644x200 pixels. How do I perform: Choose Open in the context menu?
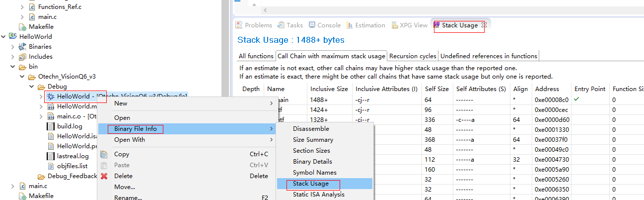click(122, 118)
